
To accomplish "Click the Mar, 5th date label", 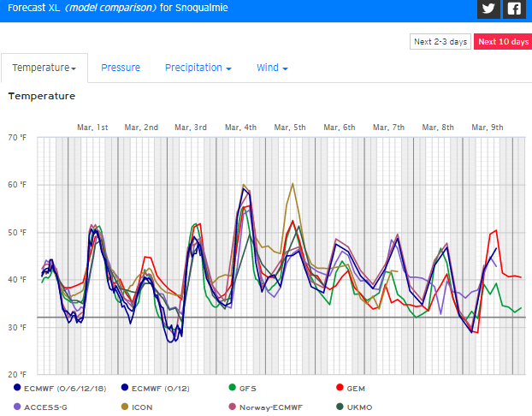I will pos(289,127).
